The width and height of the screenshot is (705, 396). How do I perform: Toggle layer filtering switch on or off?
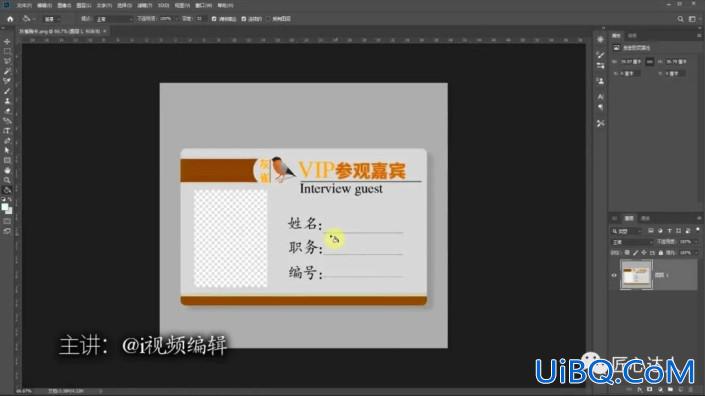tap(698, 229)
